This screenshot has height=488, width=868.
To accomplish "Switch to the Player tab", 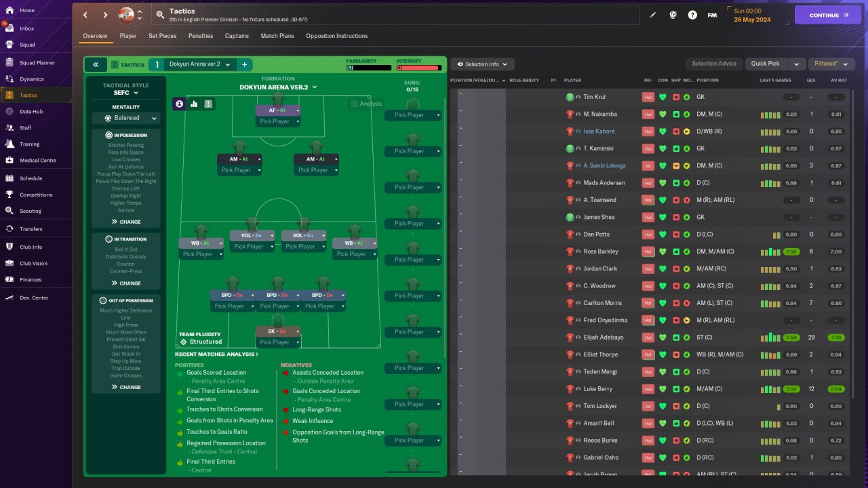I will 128,36.
